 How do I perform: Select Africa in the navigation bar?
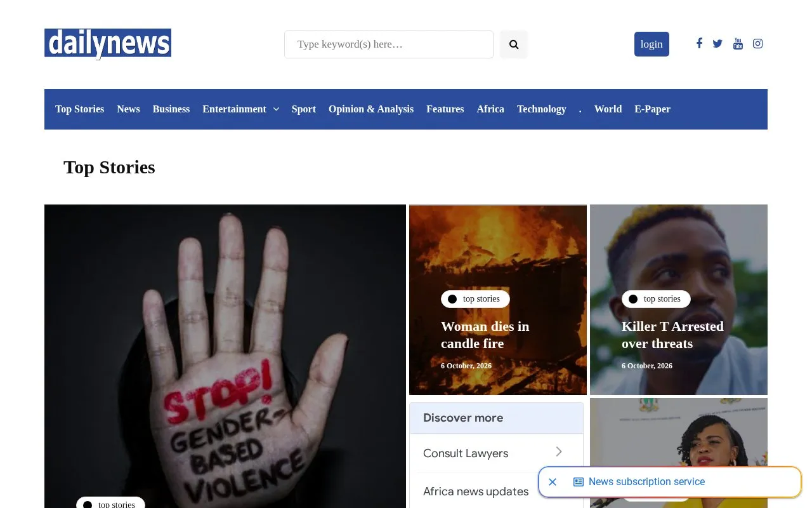click(x=490, y=109)
